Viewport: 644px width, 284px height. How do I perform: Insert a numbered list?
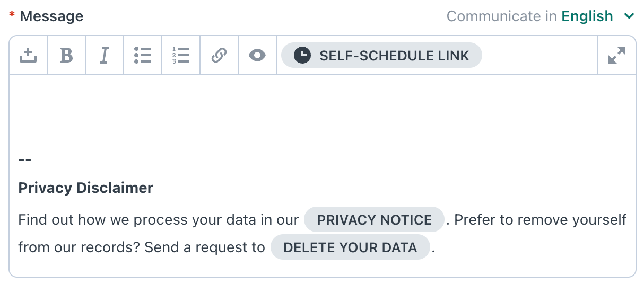(181, 55)
